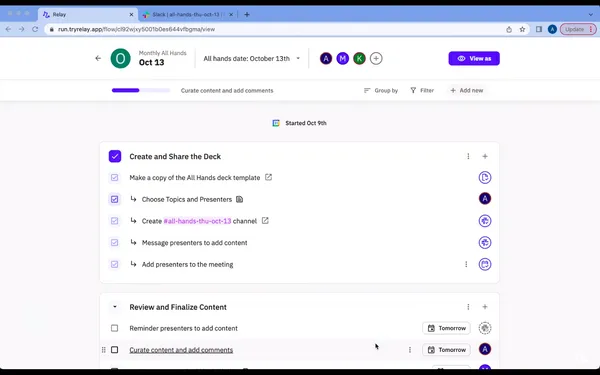The height and width of the screenshot is (375, 600).
Task: Open the more menu for Review and Finalize Content
Action: (x=468, y=307)
